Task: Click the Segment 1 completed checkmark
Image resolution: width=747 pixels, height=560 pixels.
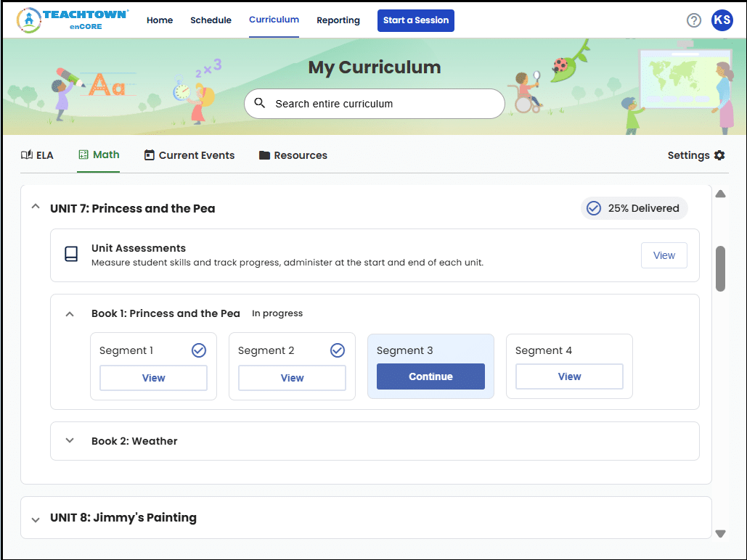Action: [x=199, y=350]
